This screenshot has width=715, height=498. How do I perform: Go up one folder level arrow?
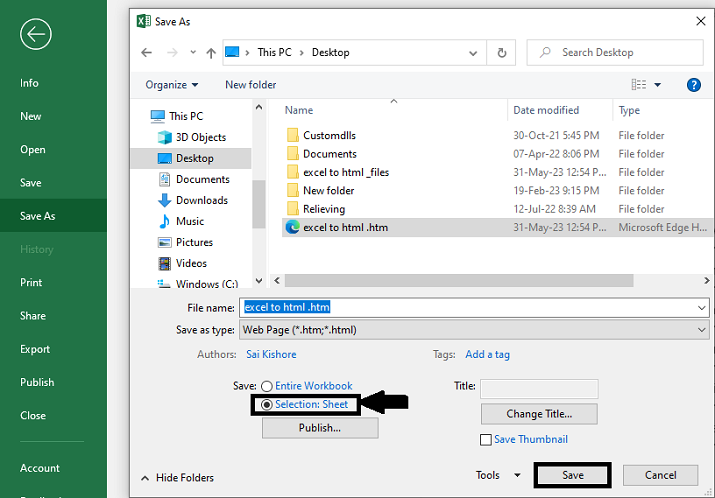click(x=211, y=53)
